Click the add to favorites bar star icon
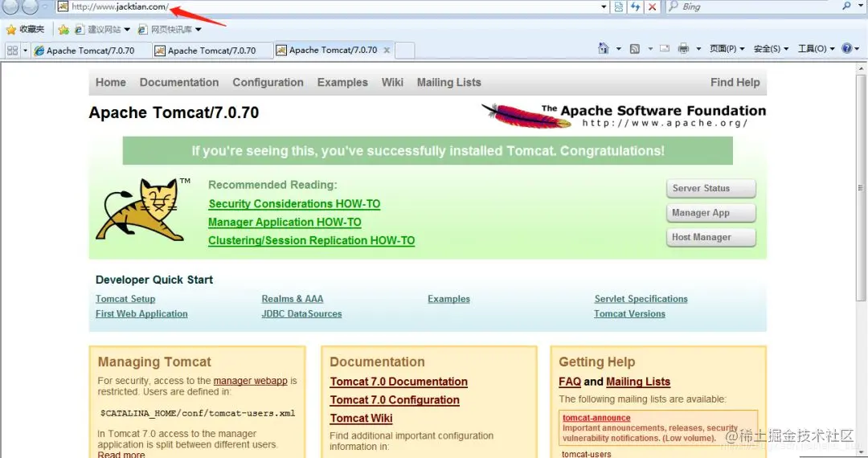Screen dimensions: 868x458 (x=63, y=29)
